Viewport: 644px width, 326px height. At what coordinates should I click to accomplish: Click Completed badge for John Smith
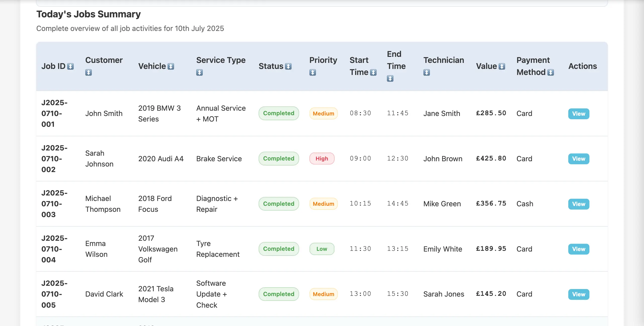[279, 113]
